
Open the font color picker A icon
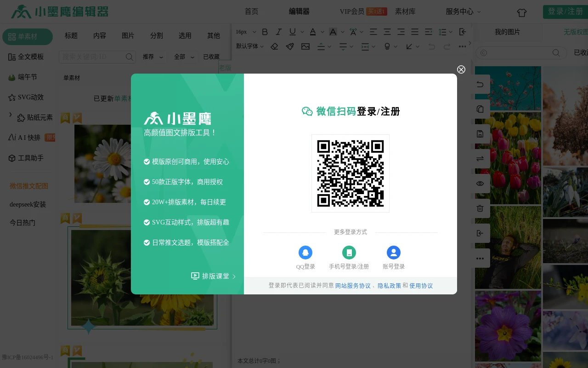pos(313,32)
